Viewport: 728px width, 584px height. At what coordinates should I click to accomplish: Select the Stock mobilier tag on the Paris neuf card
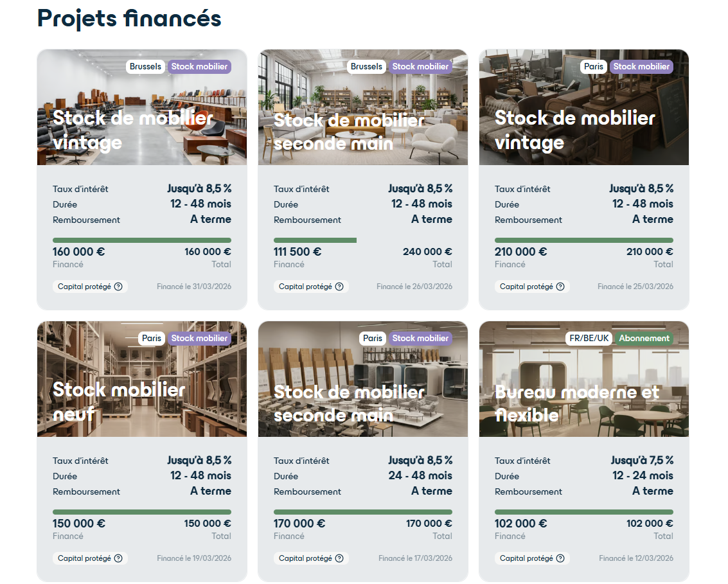tap(199, 338)
